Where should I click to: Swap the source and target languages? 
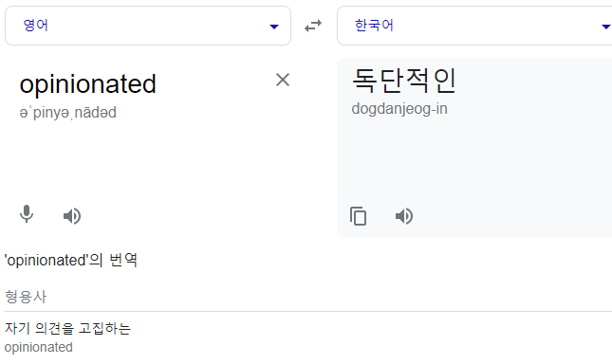(x=313, y=26)
